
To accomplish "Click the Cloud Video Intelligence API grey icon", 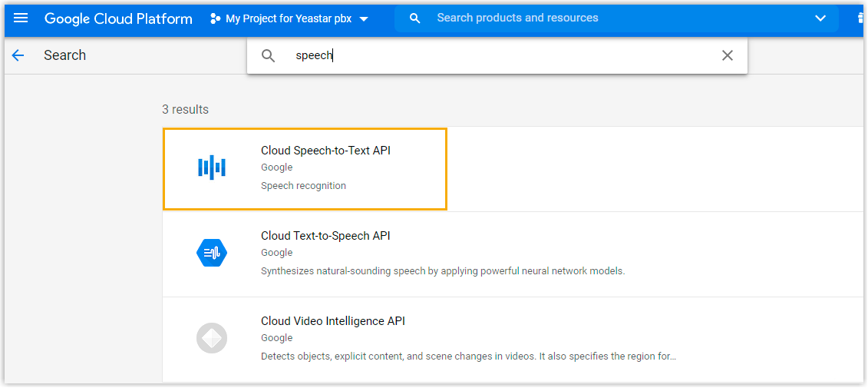I will (212, 338).
